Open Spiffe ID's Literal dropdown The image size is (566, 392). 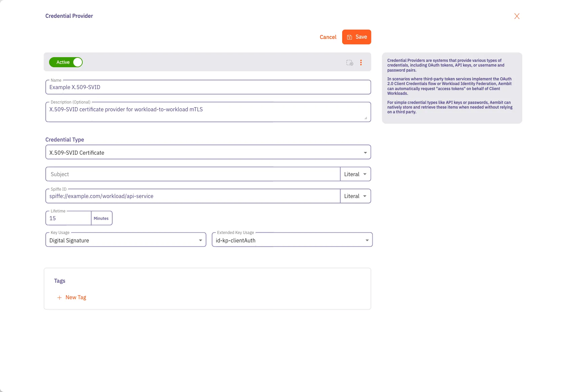coord(356,196)
